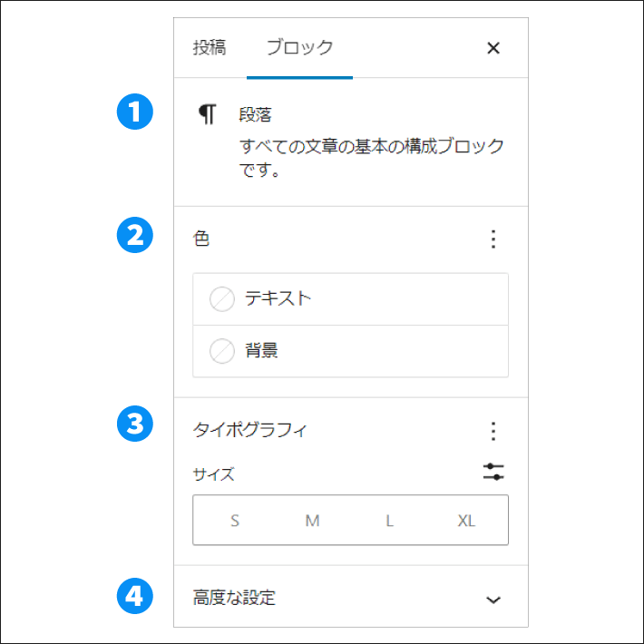Click the blue number 1 annotation badge

click(135, 114)
